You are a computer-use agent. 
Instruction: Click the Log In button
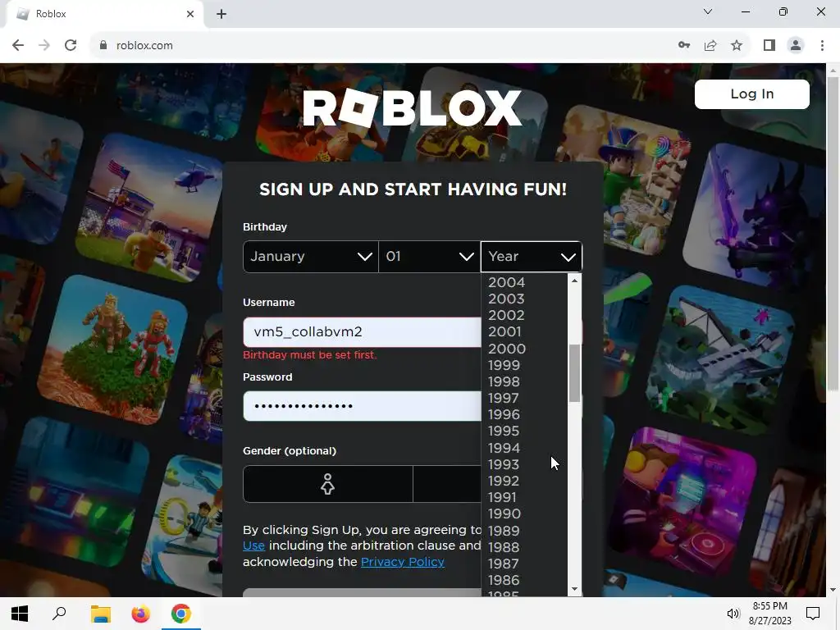(751, 94)
